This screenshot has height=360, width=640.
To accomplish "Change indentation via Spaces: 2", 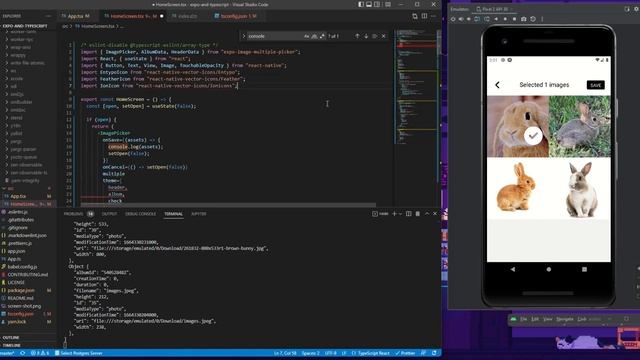I will 311,353.
